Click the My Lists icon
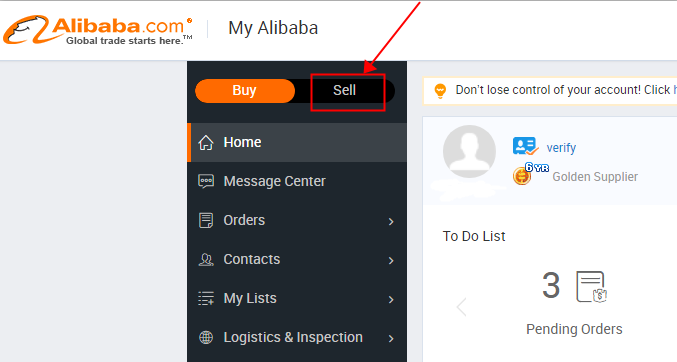Viewport: 677px width, 362px height. [206, 298]
